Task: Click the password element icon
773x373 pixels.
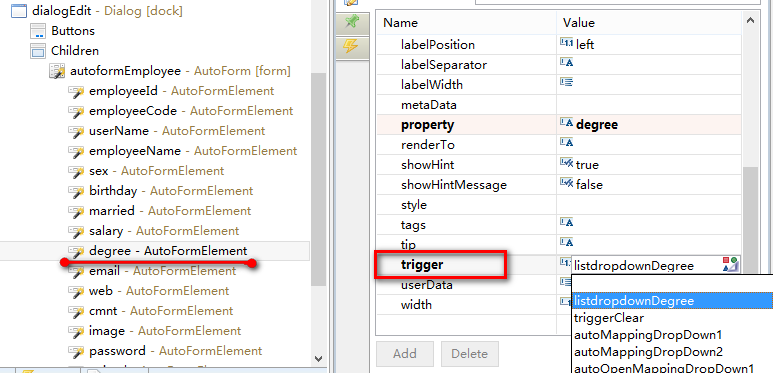Action: 76,351
